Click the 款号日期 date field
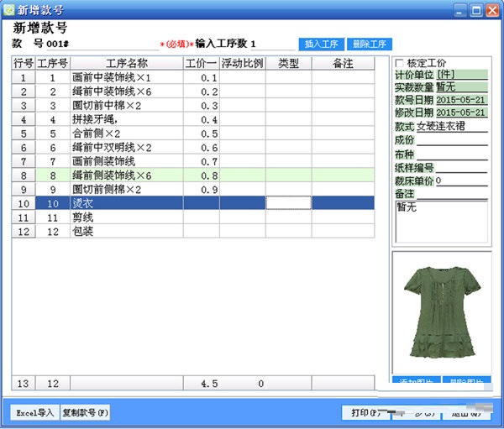The image size is (504, 429). [461, 101]
